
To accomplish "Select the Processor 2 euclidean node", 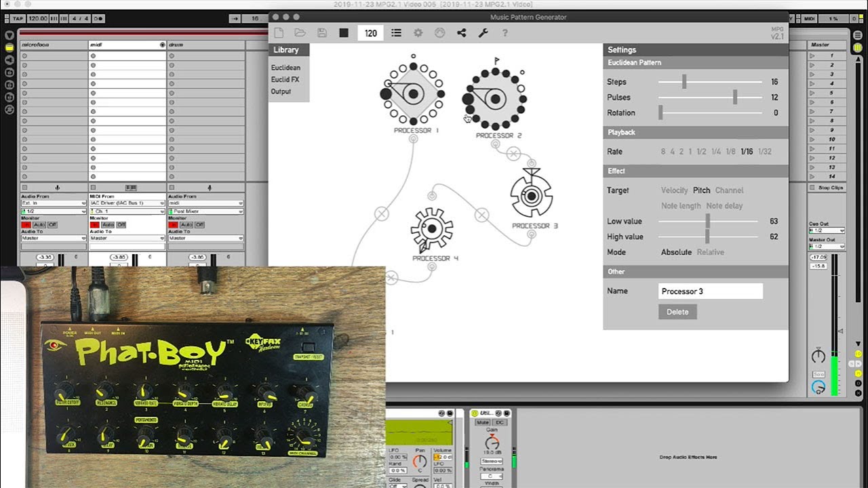I will 495,100.
